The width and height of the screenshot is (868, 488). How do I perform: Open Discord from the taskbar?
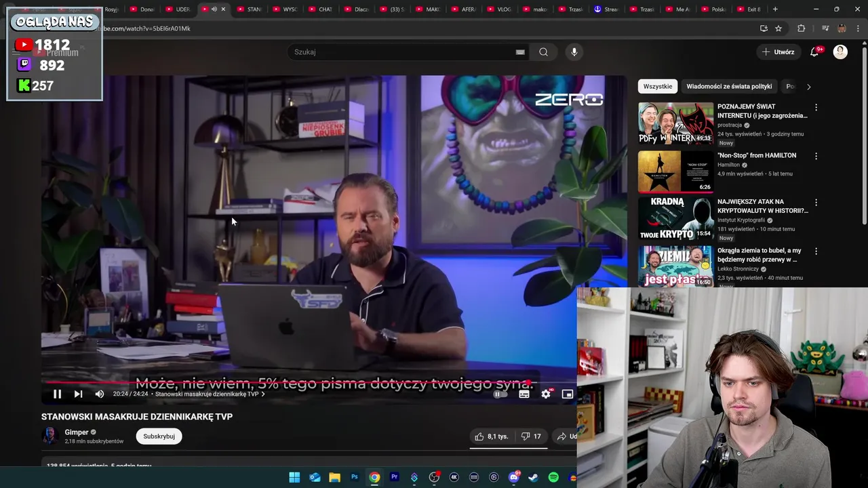(514, 477)
